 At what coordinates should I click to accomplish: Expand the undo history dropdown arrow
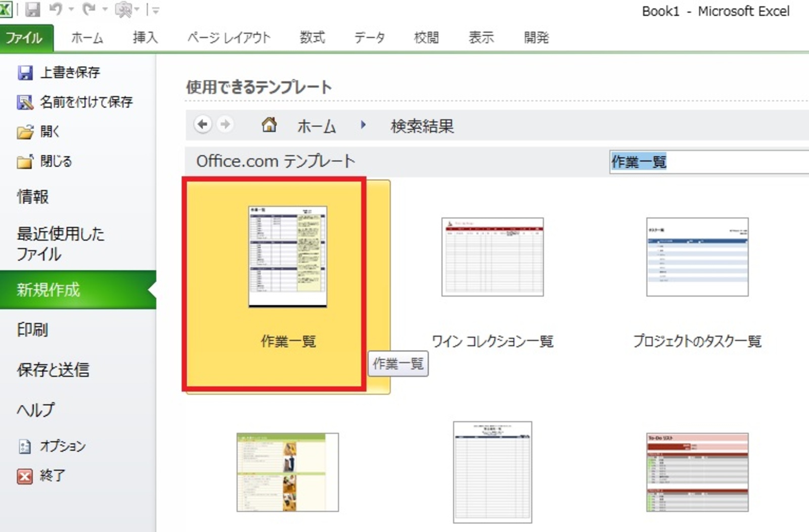click(x=70, y=10)
